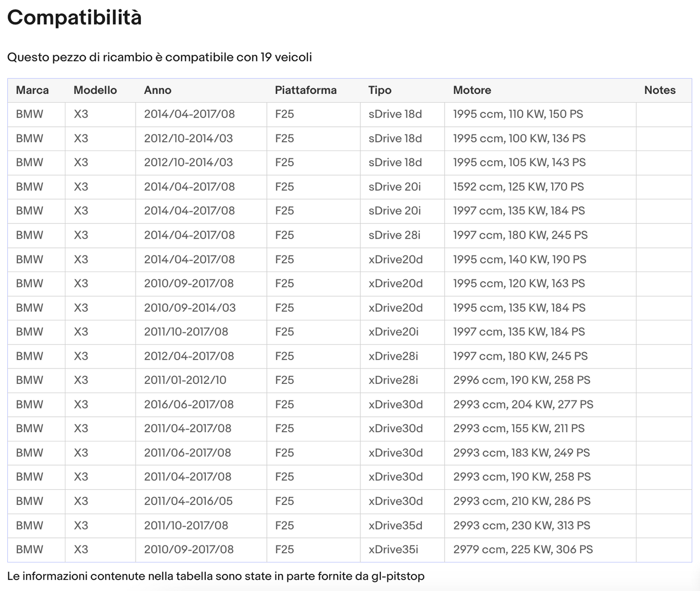Click the xDrive20i type cell
This screenshot has height=591, width=700.
tap(393, 332)
